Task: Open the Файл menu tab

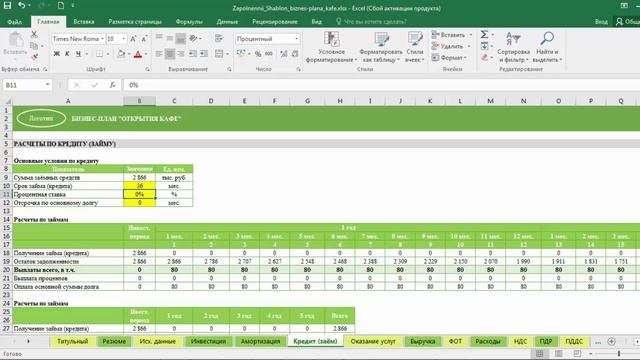Action: coord(15,22)
